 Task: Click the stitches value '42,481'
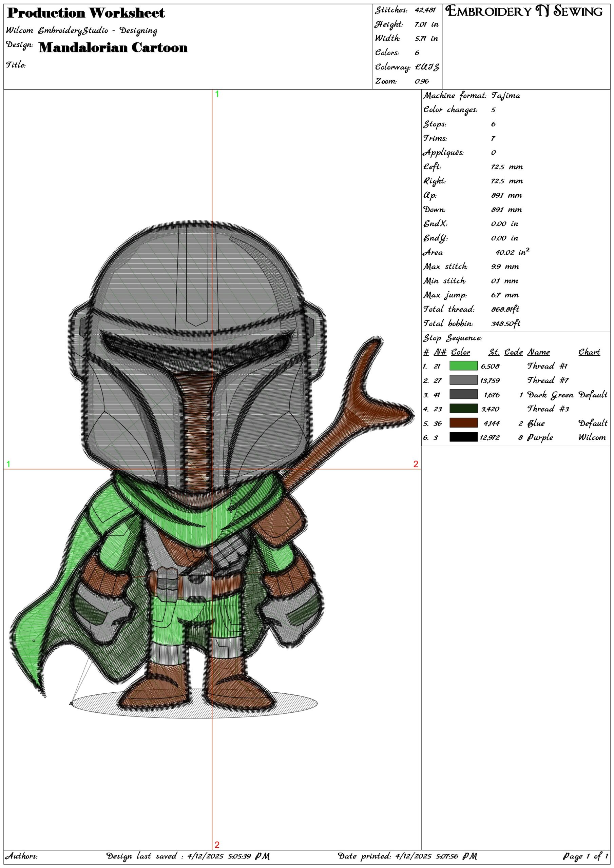pyautogui.click(x=425, y=10)
